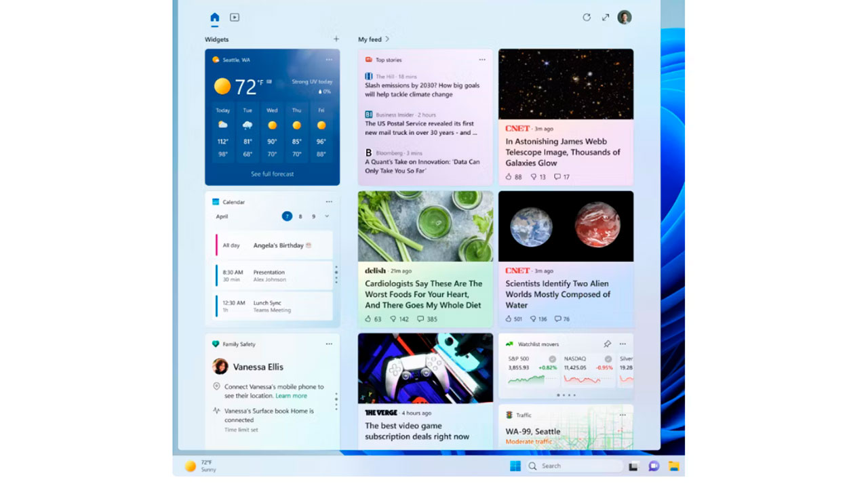Open The Verge video game deals article

[x=417, y=431]
